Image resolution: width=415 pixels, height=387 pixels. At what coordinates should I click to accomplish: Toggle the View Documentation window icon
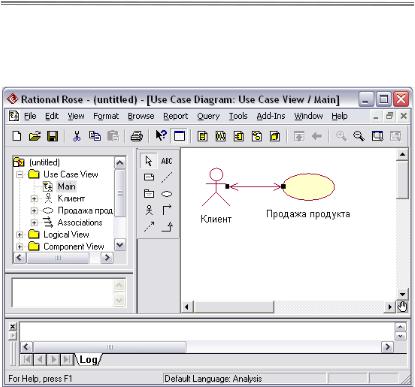pos(179,136)
